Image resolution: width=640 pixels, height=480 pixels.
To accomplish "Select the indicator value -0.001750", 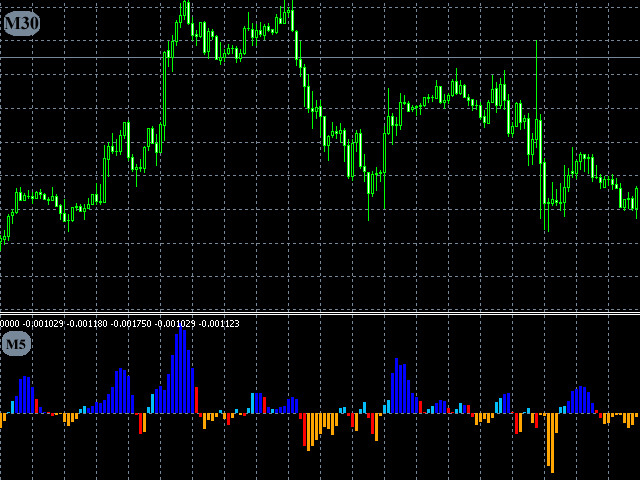I will pyautogui.click(x=131, y=324).
